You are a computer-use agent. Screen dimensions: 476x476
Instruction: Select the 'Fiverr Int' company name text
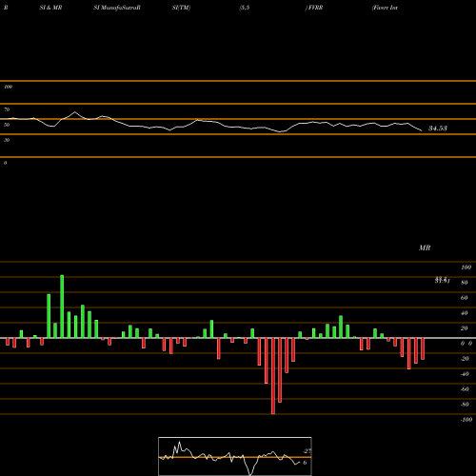pyautogui.click(x=386, y=8)
